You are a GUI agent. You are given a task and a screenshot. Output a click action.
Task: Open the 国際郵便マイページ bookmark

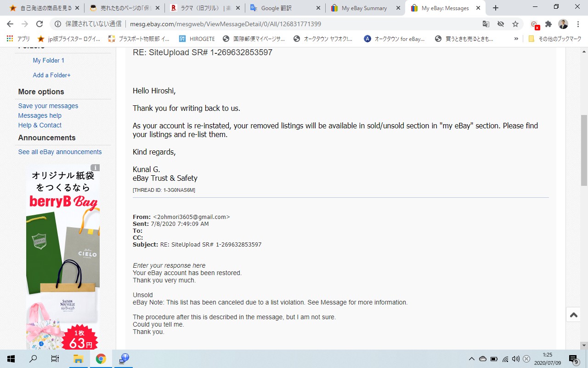point(254,39)
